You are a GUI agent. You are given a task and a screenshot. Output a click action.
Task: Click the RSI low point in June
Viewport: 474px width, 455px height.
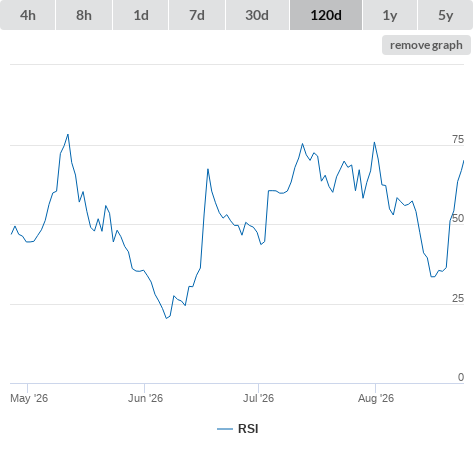[x=167, y=318]
